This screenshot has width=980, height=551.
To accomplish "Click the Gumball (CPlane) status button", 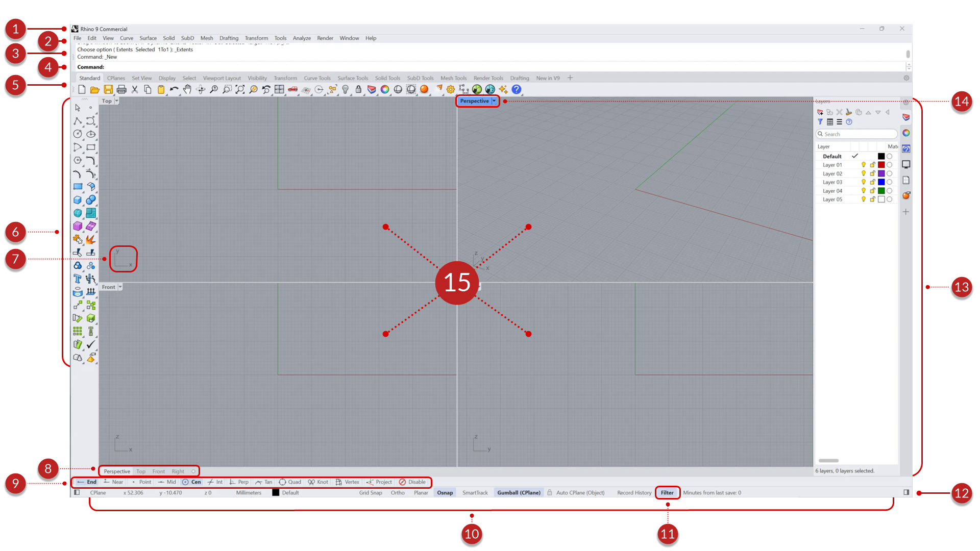I will coord(519,493).
